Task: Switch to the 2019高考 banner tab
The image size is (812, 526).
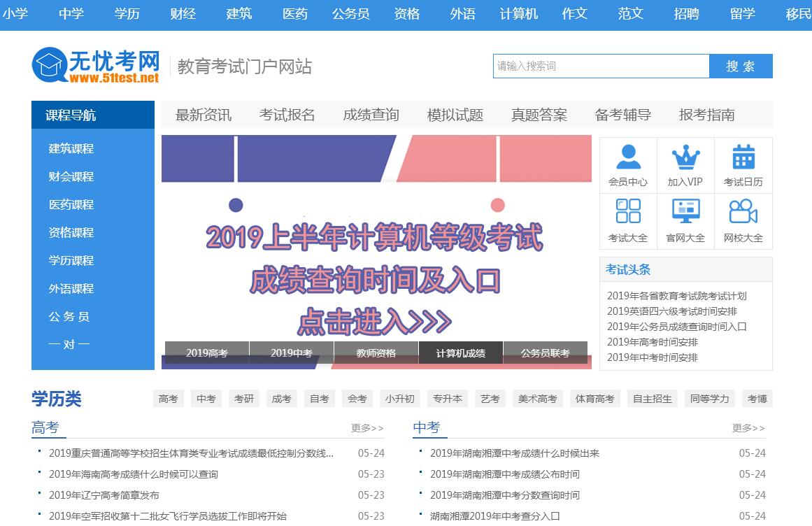Action: 207,353
